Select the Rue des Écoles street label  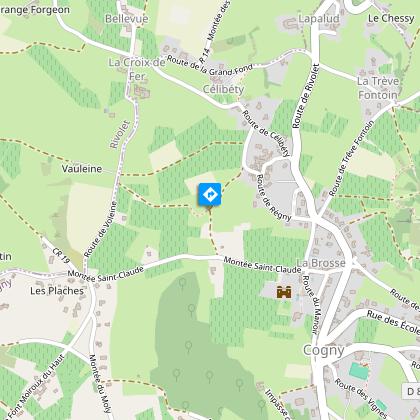tap(393, 322)
